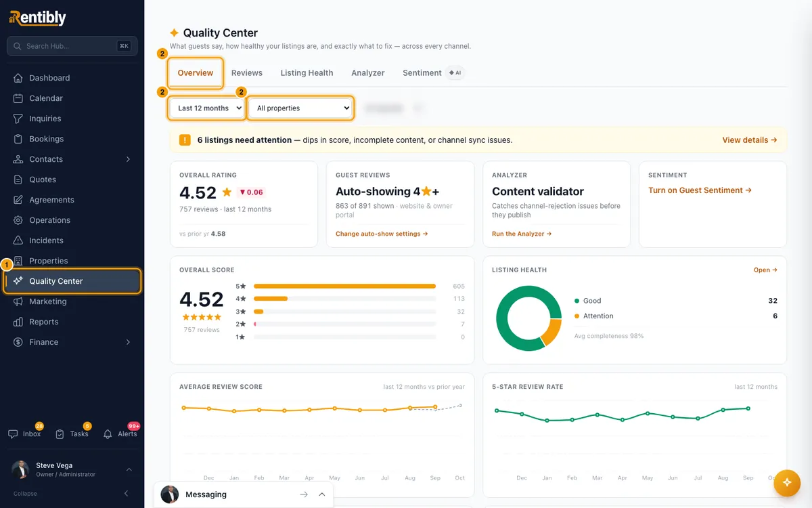Viewport: 812px width, 508px height.
Task: Click the "5-STAR REVIEW RATE" chart title
Action: coord(528,387)
